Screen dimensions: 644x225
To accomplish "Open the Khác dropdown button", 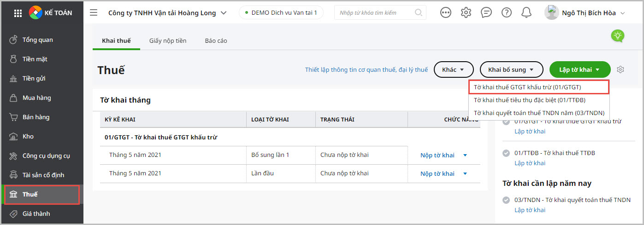I will [x=454, y=69].
